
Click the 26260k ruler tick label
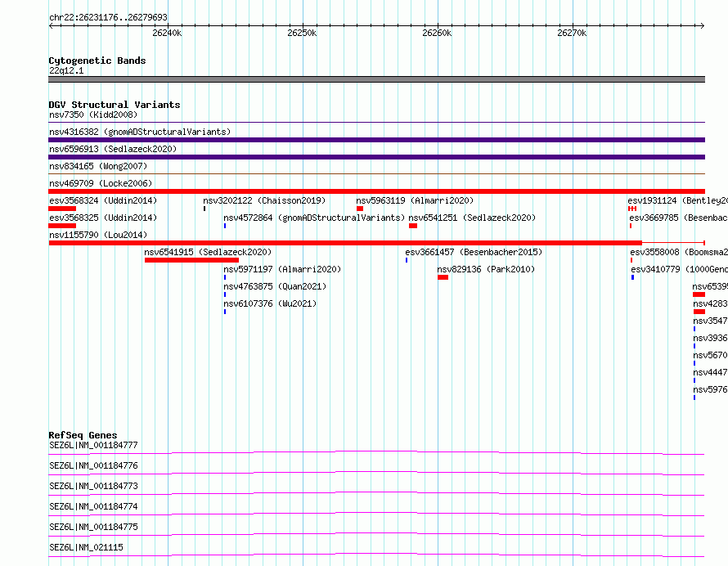tap(437, 33)
